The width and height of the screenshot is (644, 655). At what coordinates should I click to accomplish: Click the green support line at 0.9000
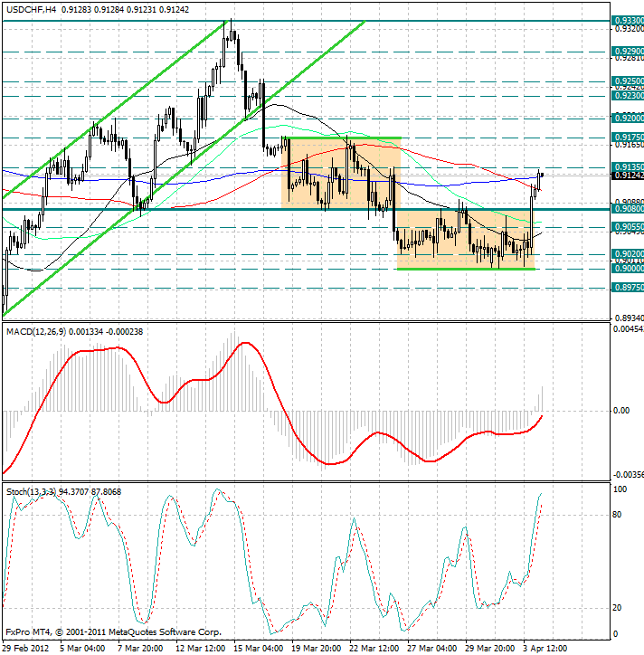(x=466, y=269)
